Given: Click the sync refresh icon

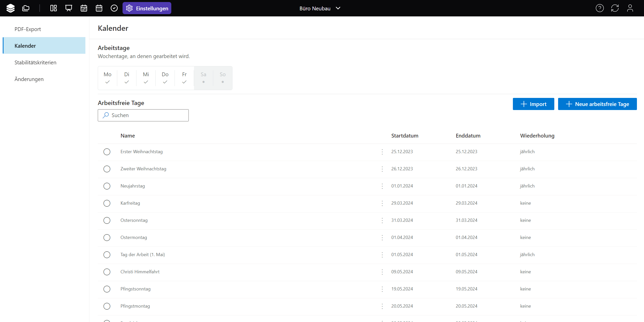Looking at the screenshot, I should pyautogui.click(x=615, y=8).
